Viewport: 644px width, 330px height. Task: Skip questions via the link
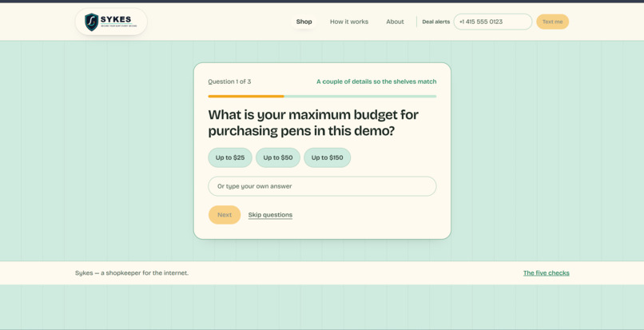click(x=270, y=215)
